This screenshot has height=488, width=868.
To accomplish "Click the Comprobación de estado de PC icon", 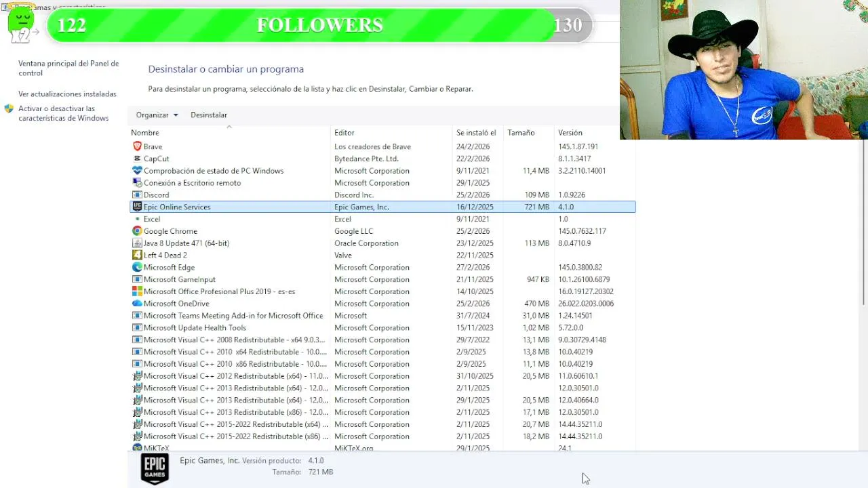I will pos(137,171).
